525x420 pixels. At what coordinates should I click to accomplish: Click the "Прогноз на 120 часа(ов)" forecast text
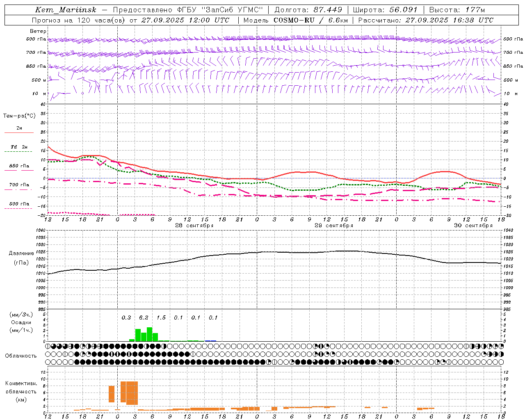[x=79, y=20]
